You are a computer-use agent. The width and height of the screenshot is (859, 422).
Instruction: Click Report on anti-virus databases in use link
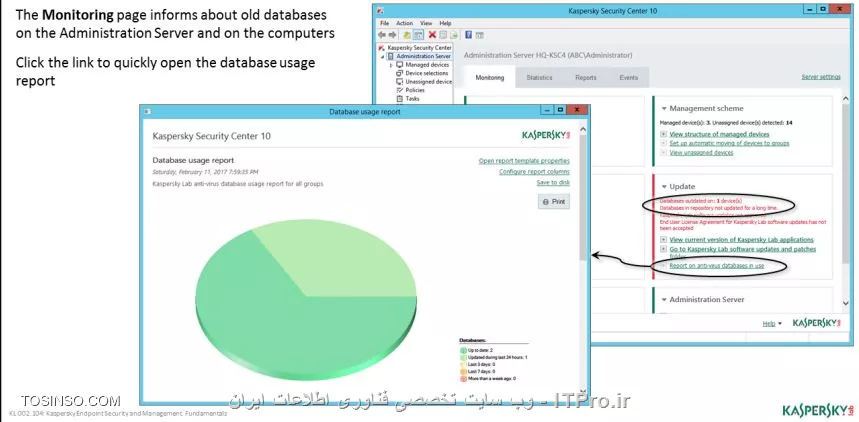click(717, 265)
